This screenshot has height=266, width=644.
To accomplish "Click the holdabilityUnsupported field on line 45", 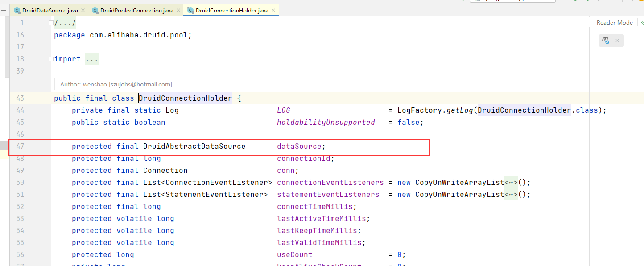I will pos(326,123).
